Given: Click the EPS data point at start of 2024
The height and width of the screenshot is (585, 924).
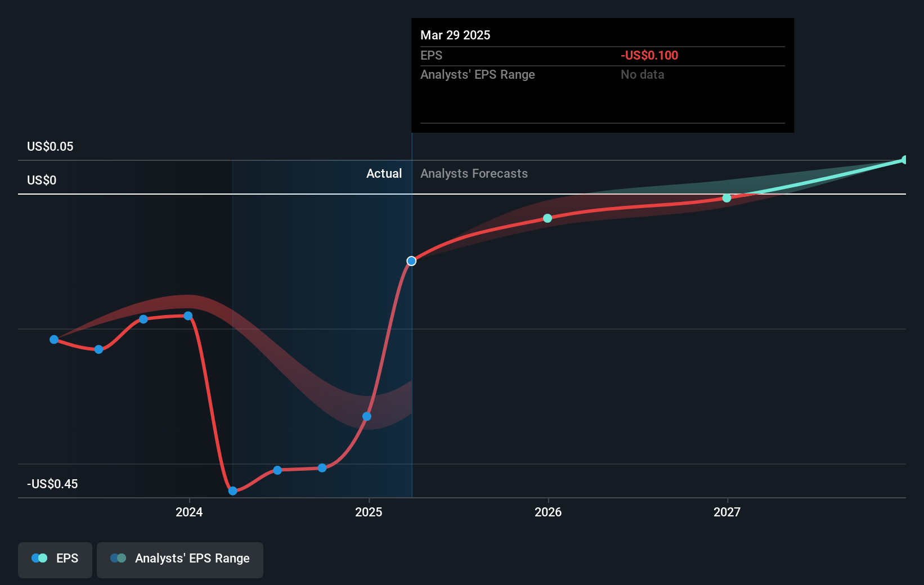Looking at the screenshot, I should 188,316.
